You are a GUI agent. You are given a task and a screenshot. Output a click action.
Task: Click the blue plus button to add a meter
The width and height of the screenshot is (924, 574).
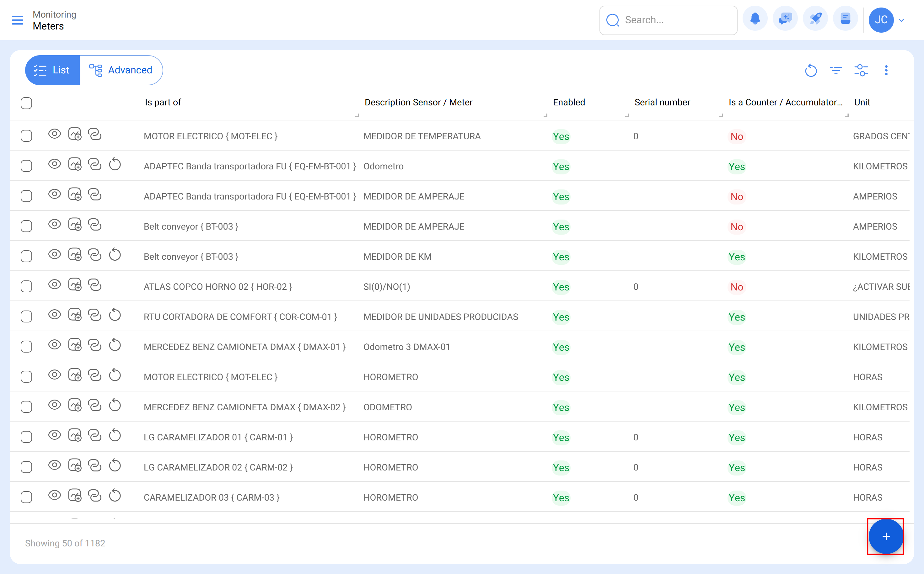[x=886, y=536]
